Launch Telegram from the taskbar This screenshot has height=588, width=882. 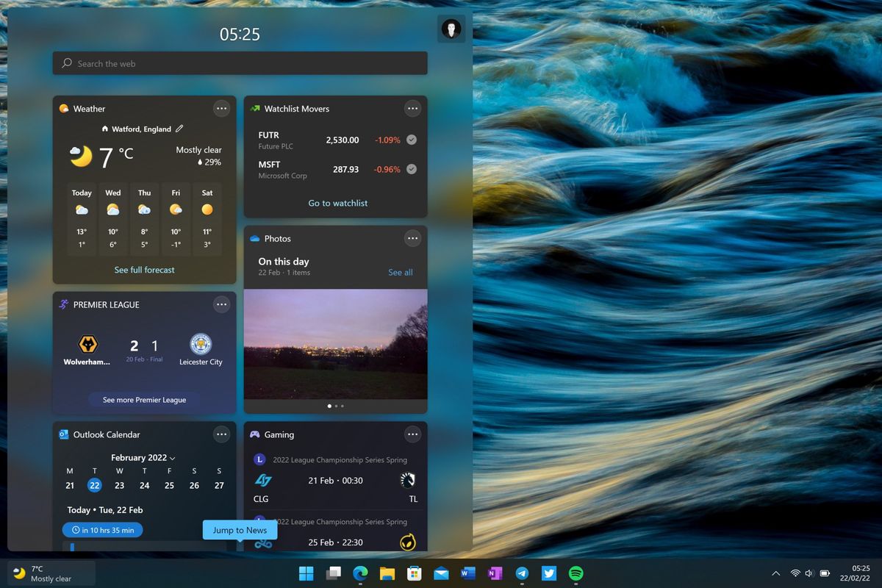[x=522, y=573]
